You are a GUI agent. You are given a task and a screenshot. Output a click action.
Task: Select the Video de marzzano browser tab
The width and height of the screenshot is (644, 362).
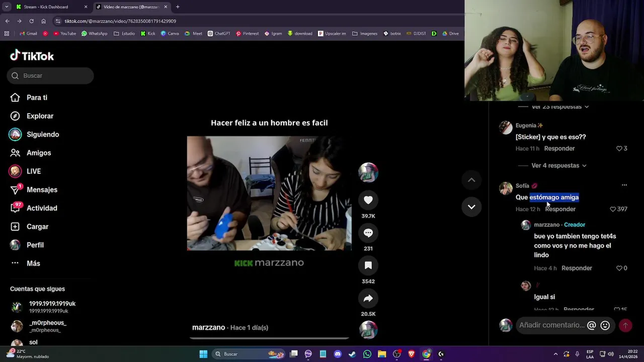tap(132, 7)
